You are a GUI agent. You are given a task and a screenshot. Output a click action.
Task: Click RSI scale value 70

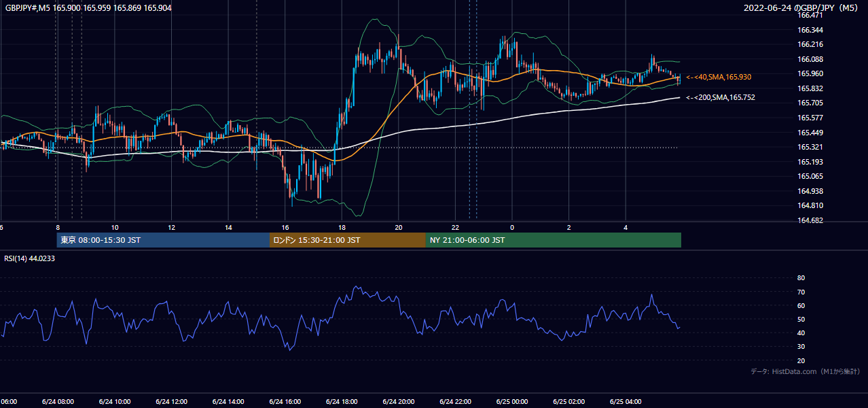pos(801,292)
